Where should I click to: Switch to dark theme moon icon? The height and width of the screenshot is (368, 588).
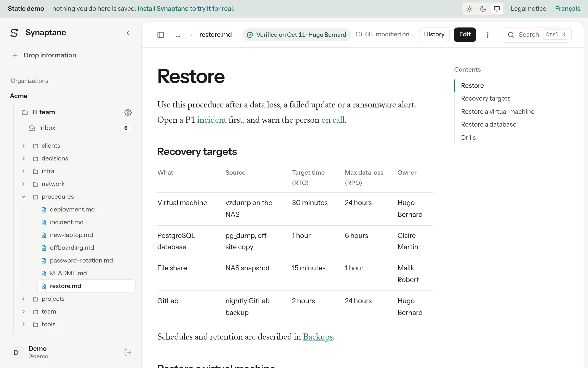pyautogui.click(x=483, y=9)
